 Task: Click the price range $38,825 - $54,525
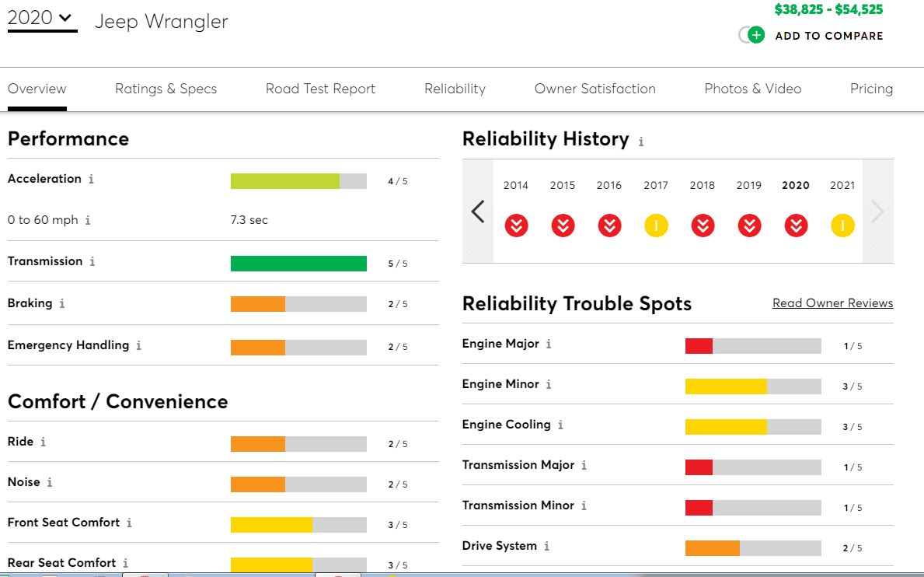(828, 9)
